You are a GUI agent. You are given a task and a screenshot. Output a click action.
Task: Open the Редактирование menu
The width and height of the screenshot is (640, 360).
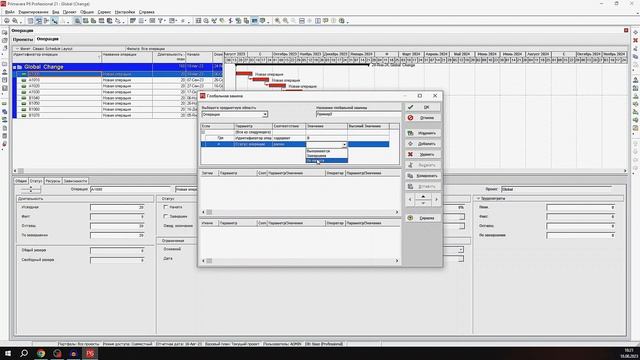click(33, 12)
